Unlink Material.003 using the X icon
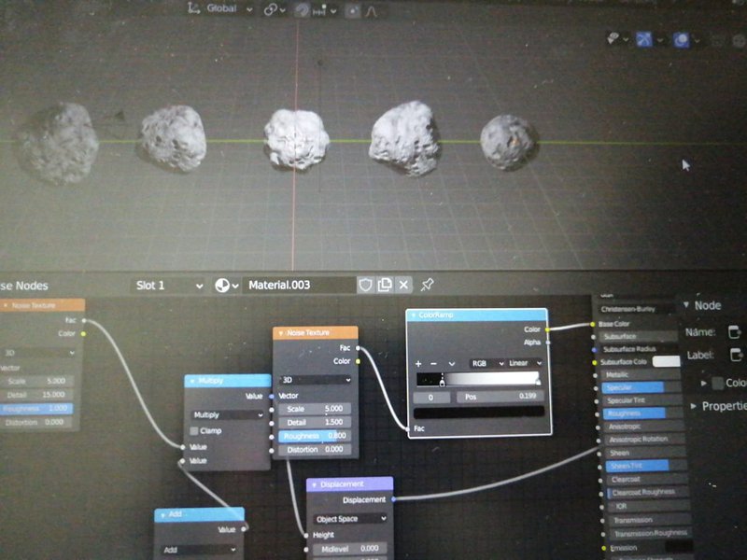The width and height of the screenshot is (747, 560). (402, 285)
